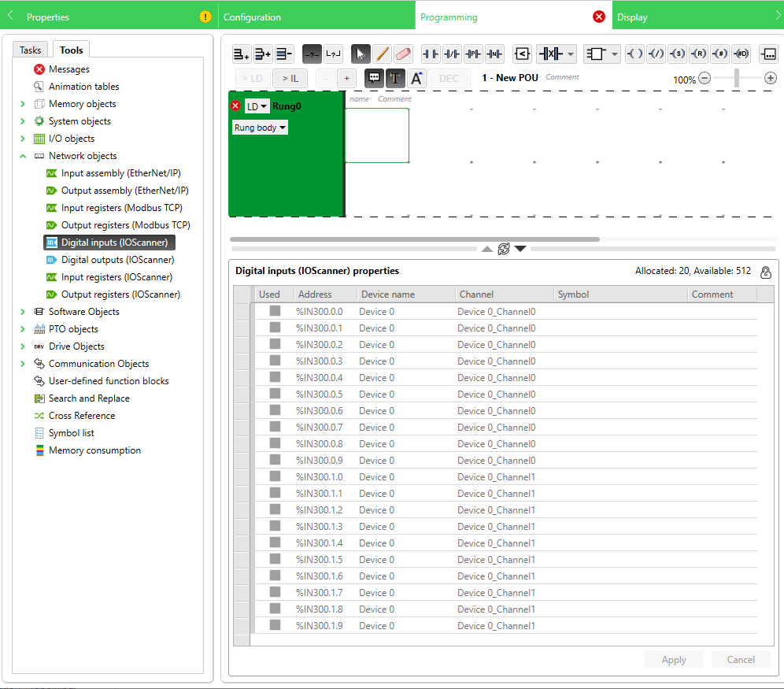Expand the PTO objects node
Viewport: 784px width, 689px height.
23,329
